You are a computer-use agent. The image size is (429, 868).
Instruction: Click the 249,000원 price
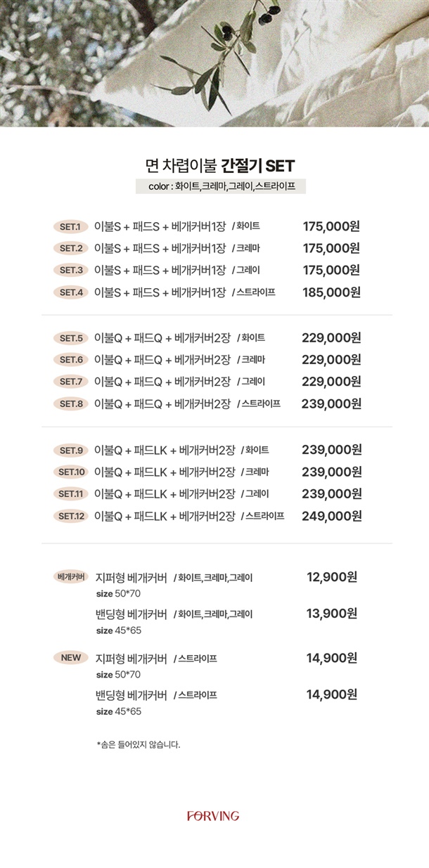click(331, 516)
